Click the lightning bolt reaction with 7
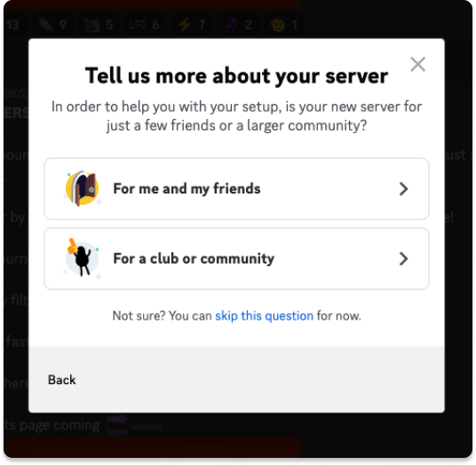Screen dimensions: 476x465 click(x=192, y=25)
